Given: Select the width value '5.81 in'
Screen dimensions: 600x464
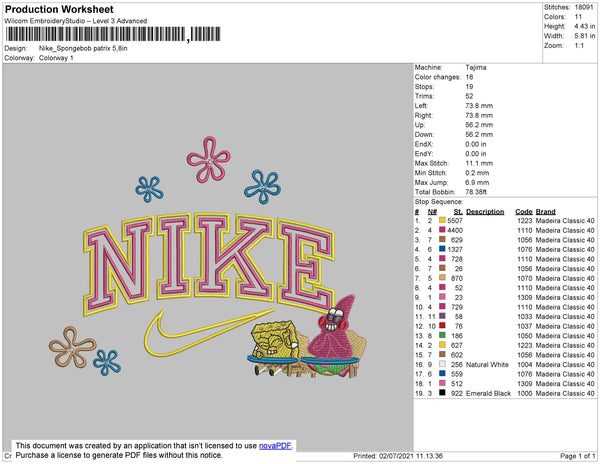Looking at the screenshot, I should click(584, 36).
